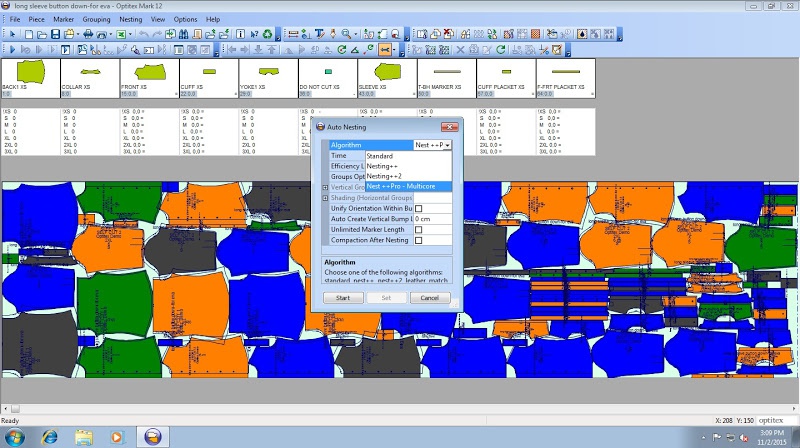Click the highlighted orange overlap toggle icon

[x=385, y=49]
